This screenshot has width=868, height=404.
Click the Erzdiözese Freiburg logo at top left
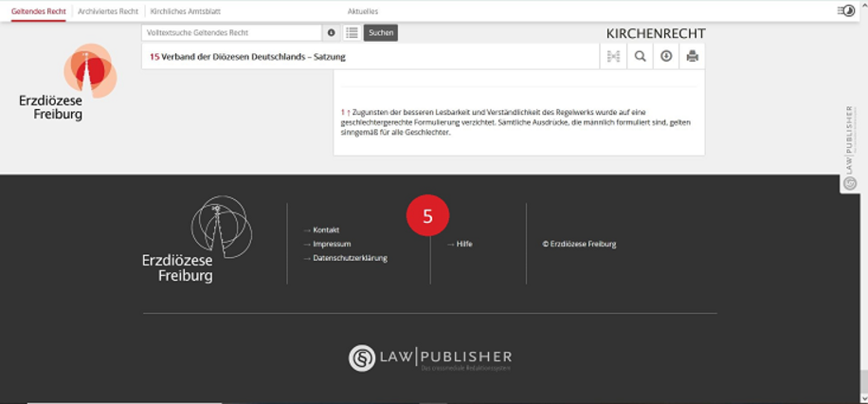68,83
